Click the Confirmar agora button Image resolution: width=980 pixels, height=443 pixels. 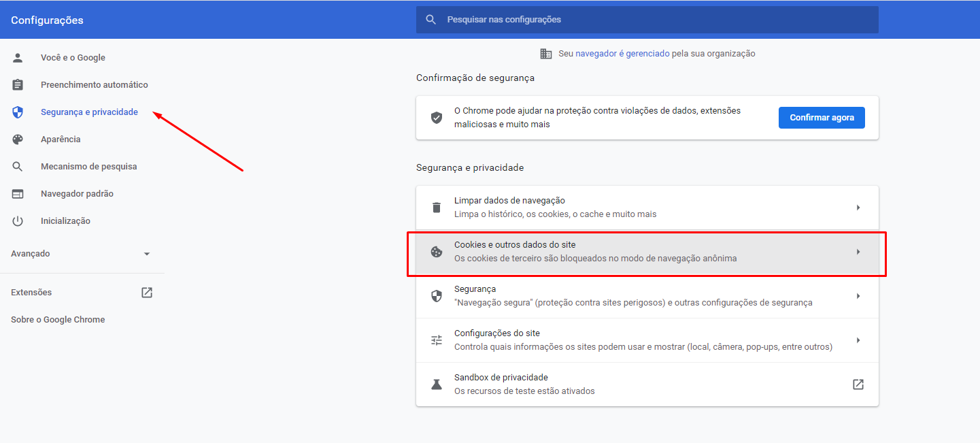click(822, 118)
